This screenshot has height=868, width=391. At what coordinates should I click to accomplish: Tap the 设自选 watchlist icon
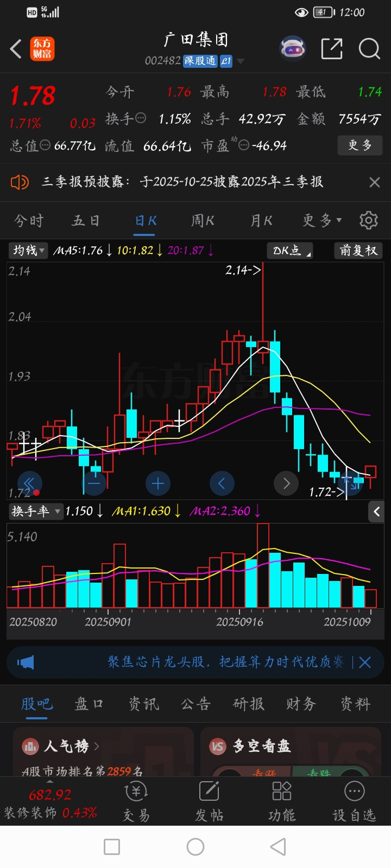tap(354, 802)
